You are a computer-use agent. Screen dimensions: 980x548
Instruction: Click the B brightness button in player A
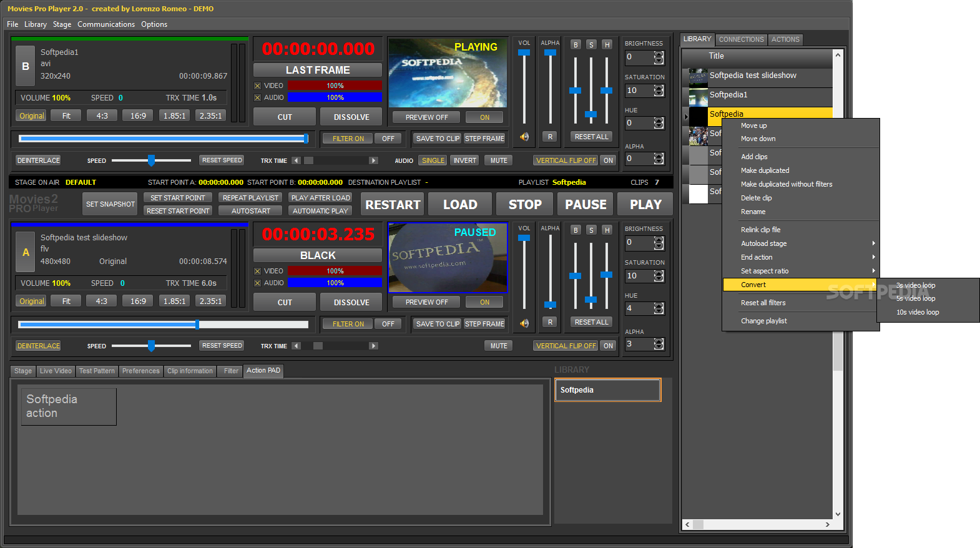coord(576,230)
